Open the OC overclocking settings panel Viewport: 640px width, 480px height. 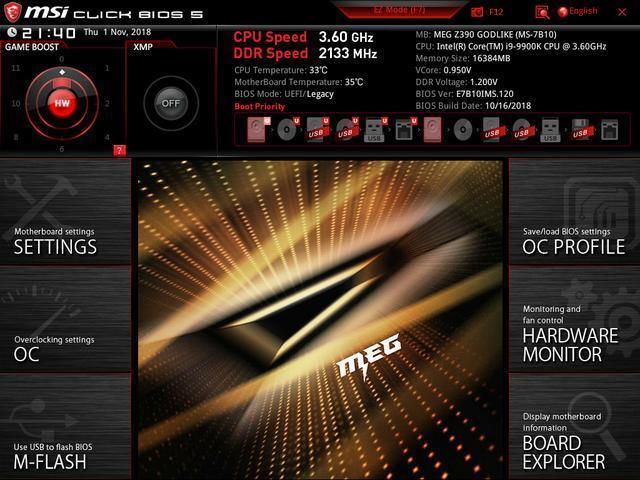tap(65, 320)
